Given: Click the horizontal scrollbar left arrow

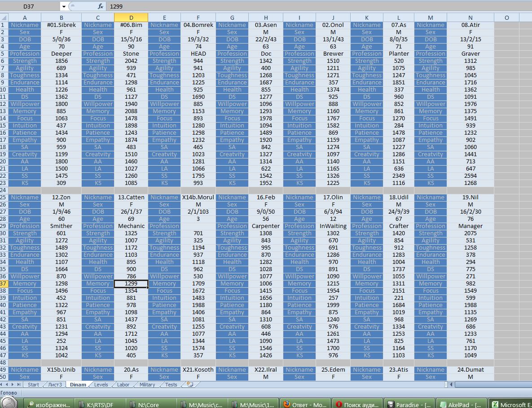Looking at the screenshot, I should pos(451,385).
